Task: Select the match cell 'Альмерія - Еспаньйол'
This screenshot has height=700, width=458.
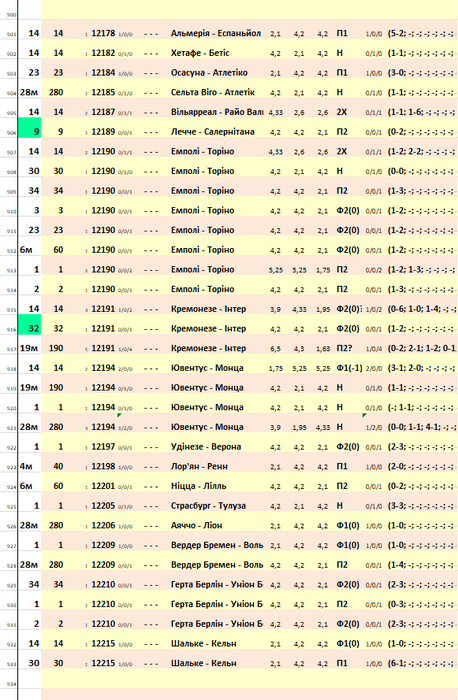Action: 216,33
